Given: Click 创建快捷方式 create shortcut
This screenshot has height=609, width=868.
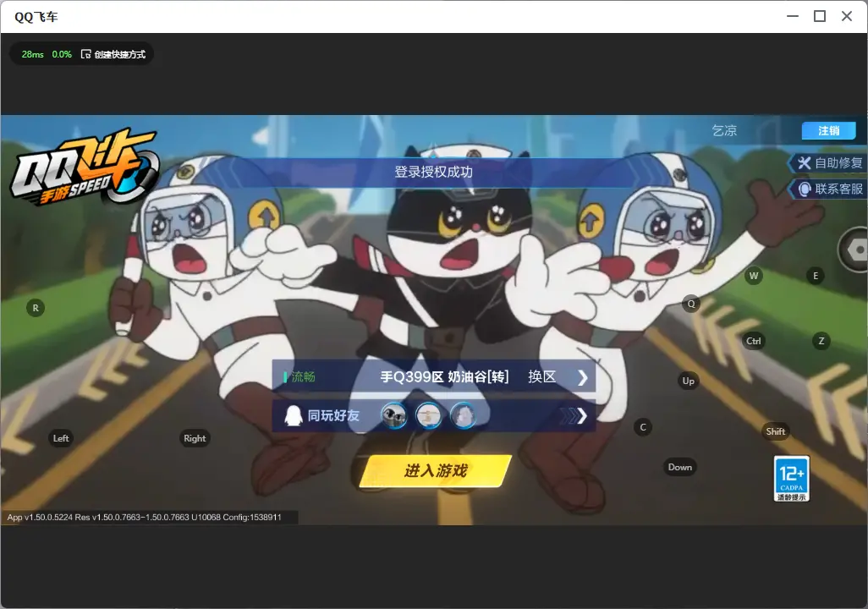Looking at the screenshot, I should coord(113,54).
